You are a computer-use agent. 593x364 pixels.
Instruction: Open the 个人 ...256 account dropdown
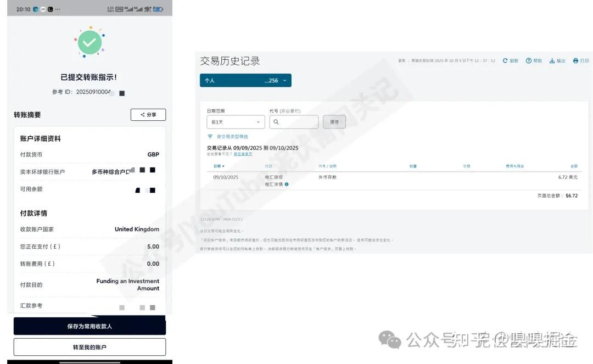coord(245,81)
